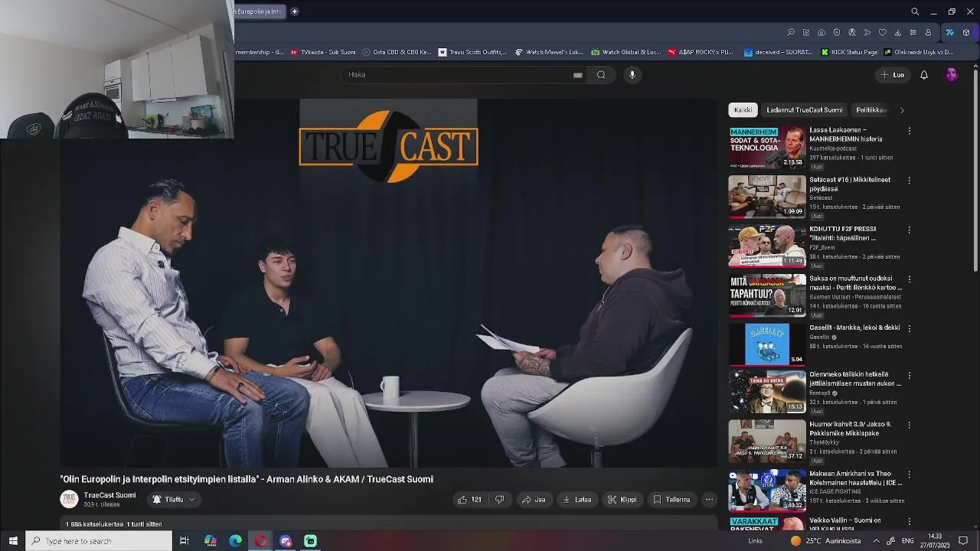980x551 pixels.
Task: Click the zoom-out page icon in address bar
Action: click(791, 33)
